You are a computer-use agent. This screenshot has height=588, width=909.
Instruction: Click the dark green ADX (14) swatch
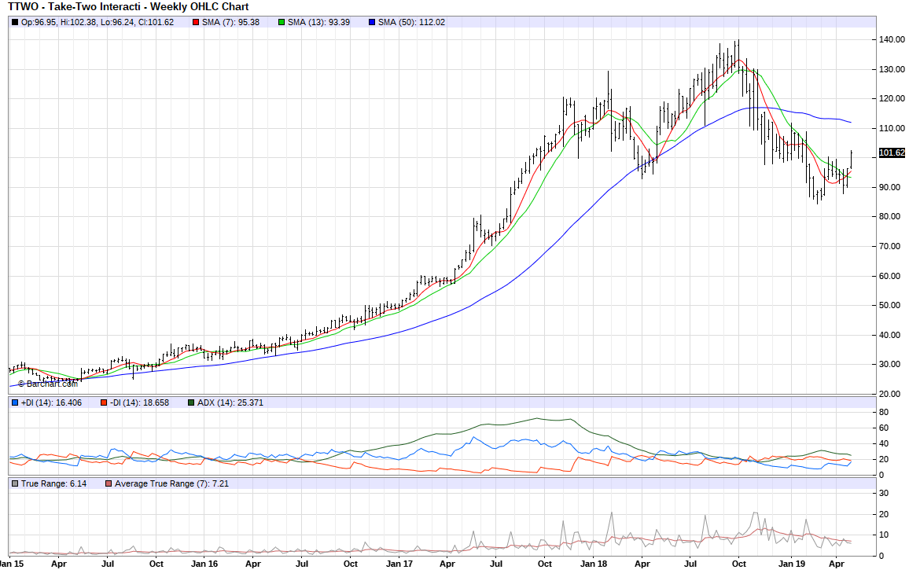pyautogui.click(x=191, y=402)
